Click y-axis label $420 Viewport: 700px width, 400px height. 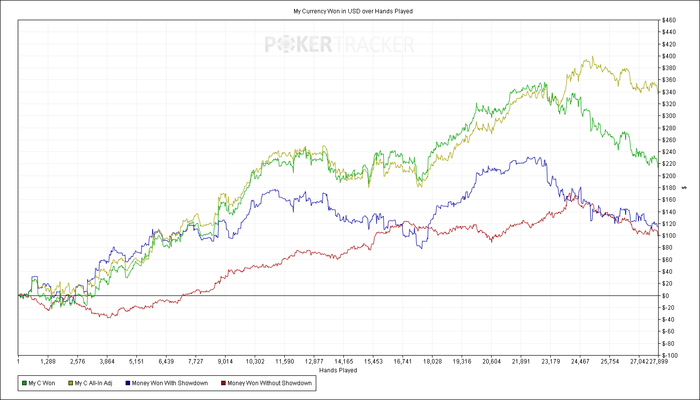pyautogui.click(x=668, y=44)
